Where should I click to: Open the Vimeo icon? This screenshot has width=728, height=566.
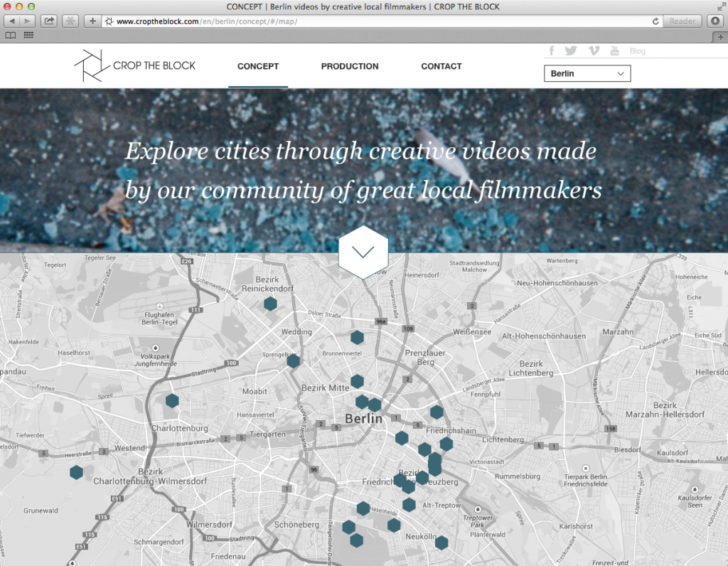[x=594, y=50]
